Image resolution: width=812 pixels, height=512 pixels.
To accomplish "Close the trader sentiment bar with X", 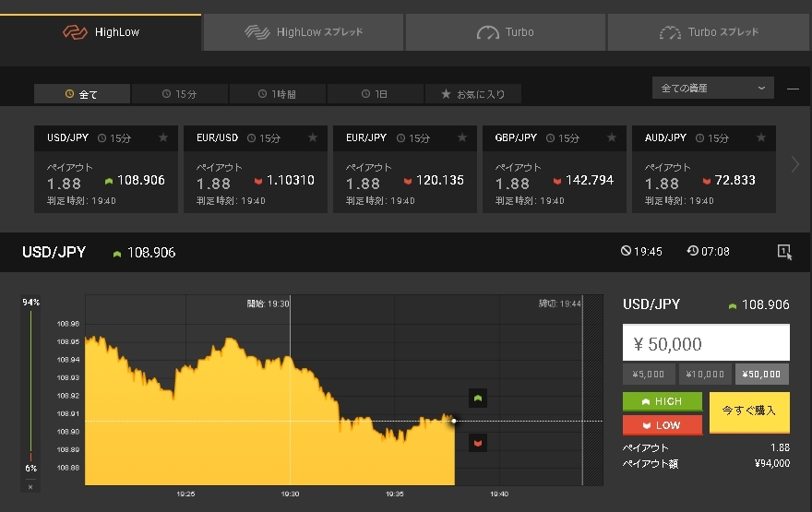I will pos(30,487).
